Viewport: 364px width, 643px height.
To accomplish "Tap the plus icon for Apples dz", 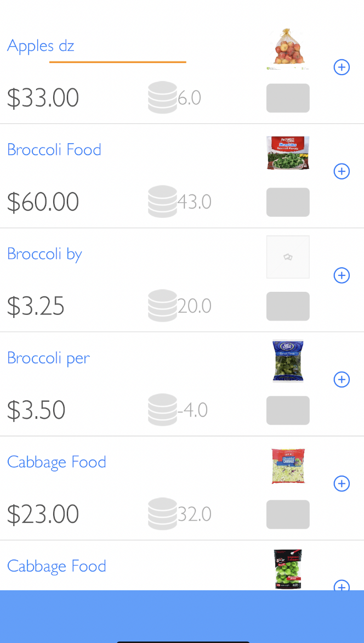I will (x=342, y=67).
